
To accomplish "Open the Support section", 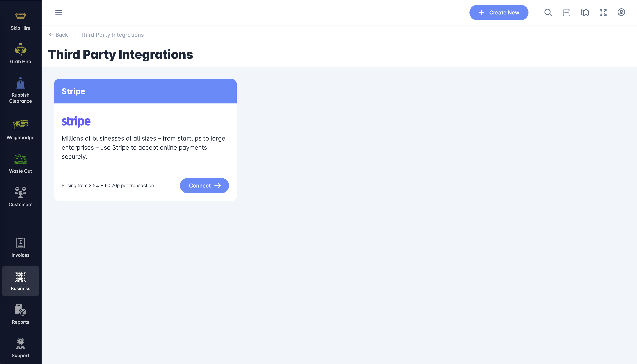I will click(21, 348).
